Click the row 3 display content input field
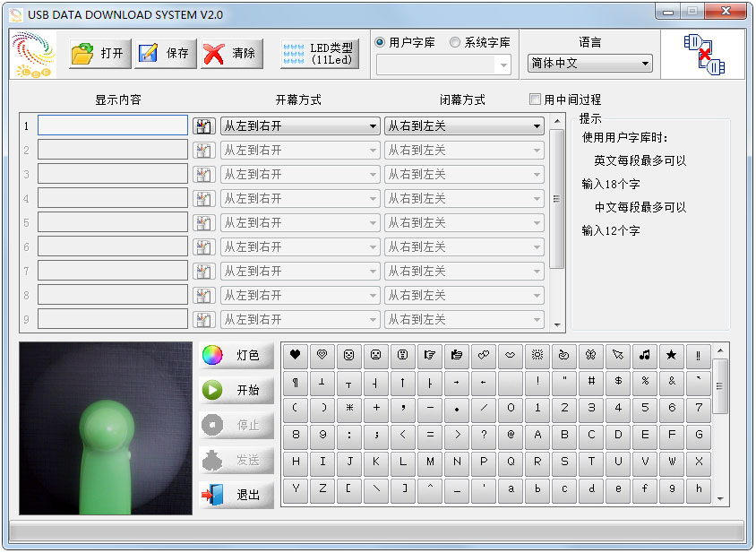This screenshot has height=553, width=756. pyautogui.click(x=113, y=174)
